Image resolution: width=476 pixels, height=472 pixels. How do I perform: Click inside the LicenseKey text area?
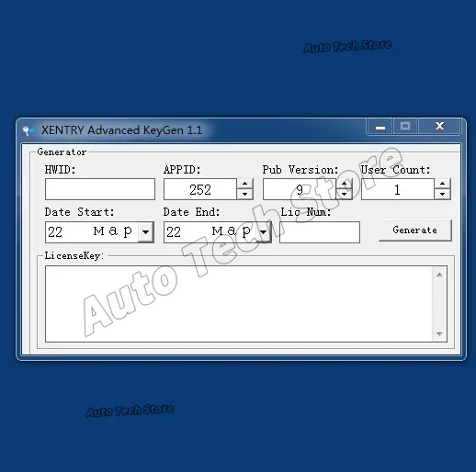click(x=239, y=304)
